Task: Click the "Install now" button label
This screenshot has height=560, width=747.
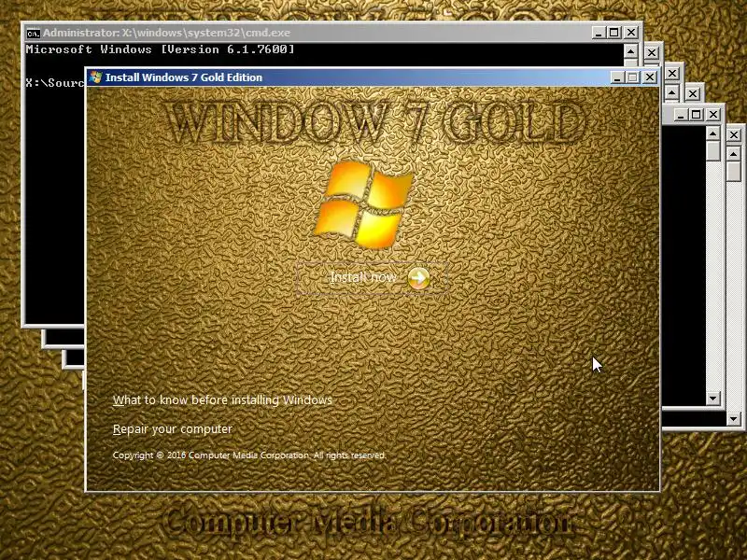Action: click(x=363, y=277)
